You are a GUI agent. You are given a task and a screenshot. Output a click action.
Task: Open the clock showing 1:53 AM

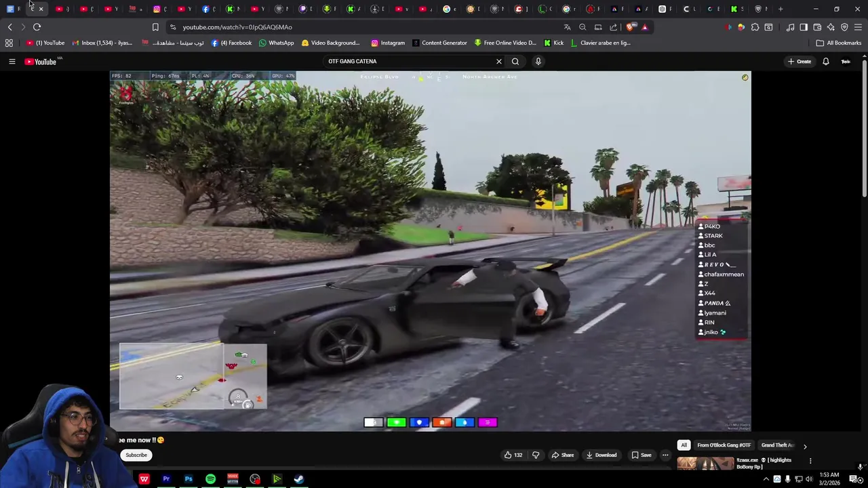click(829, 479)
